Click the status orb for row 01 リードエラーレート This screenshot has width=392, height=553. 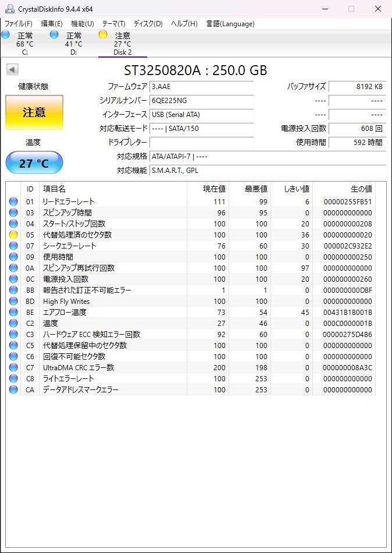pos(13,202)
